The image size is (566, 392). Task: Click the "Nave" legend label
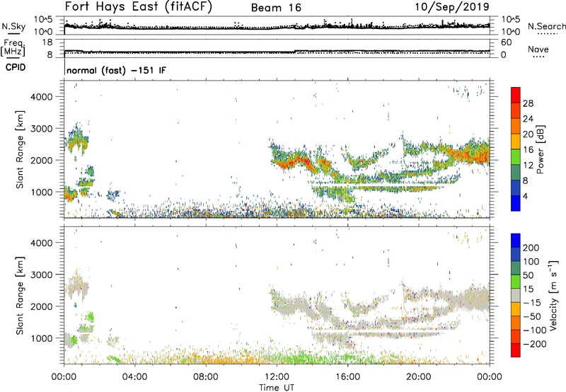(x=538, y=50)
